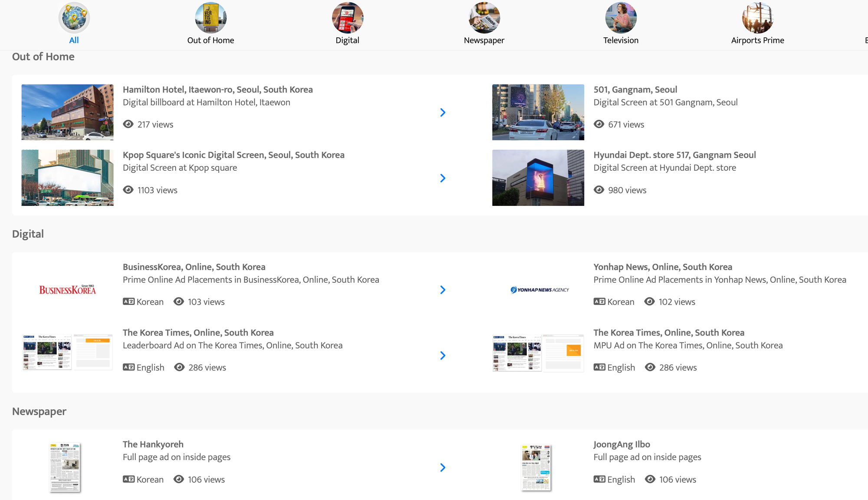Image resolution: width=868 pixels, height=500 pixels.
Task: Open 501 Gangnam street photo thumbnail
Action: pos(538,112)
